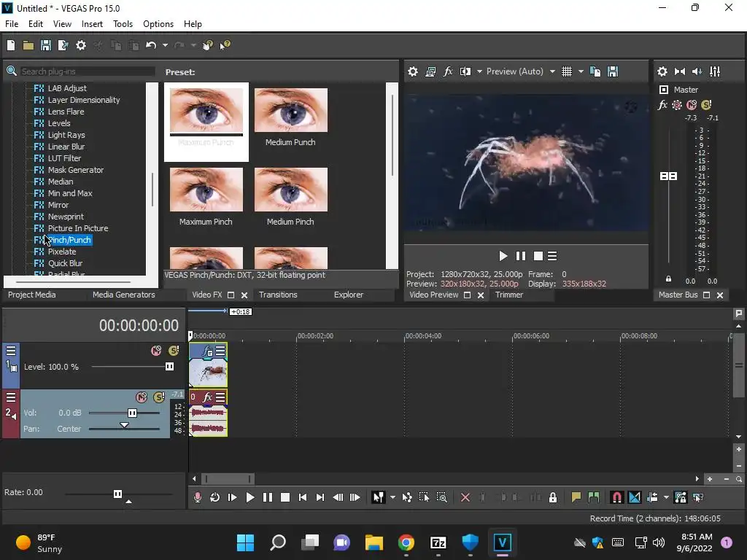Open Video Preview project settings gear
747x560 pixels.
click(x=413, y=71)
